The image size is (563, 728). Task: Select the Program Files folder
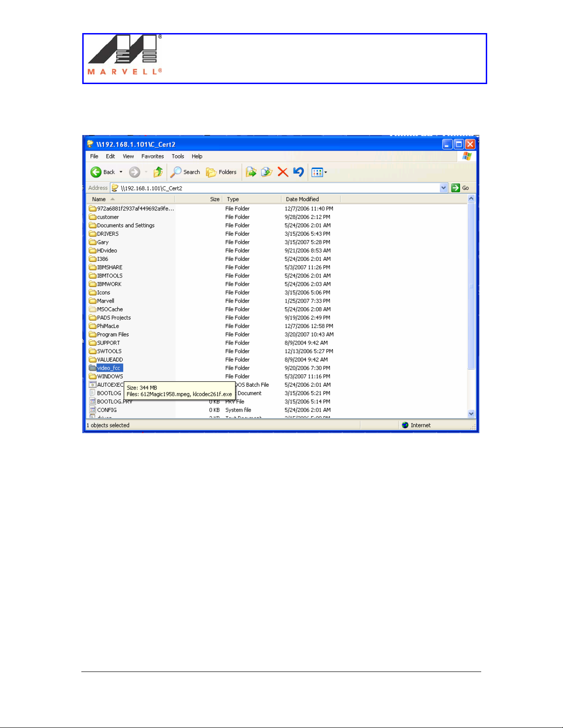coord(113,335)
